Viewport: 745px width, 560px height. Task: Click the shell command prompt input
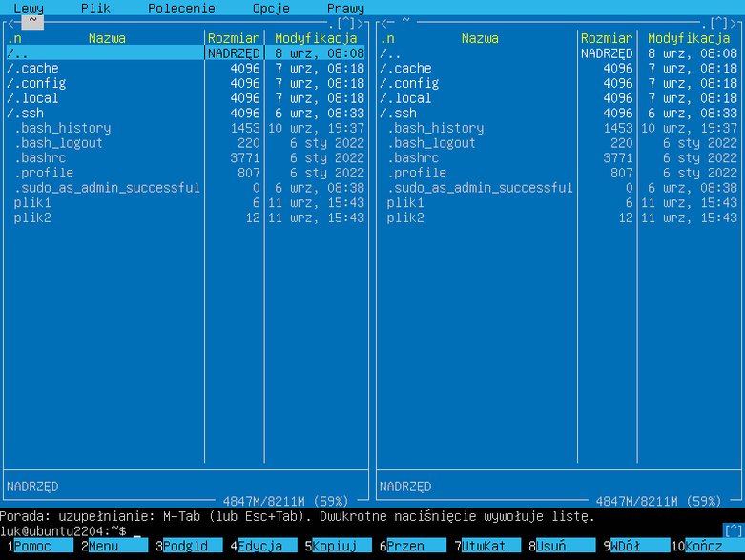[362, 531]
